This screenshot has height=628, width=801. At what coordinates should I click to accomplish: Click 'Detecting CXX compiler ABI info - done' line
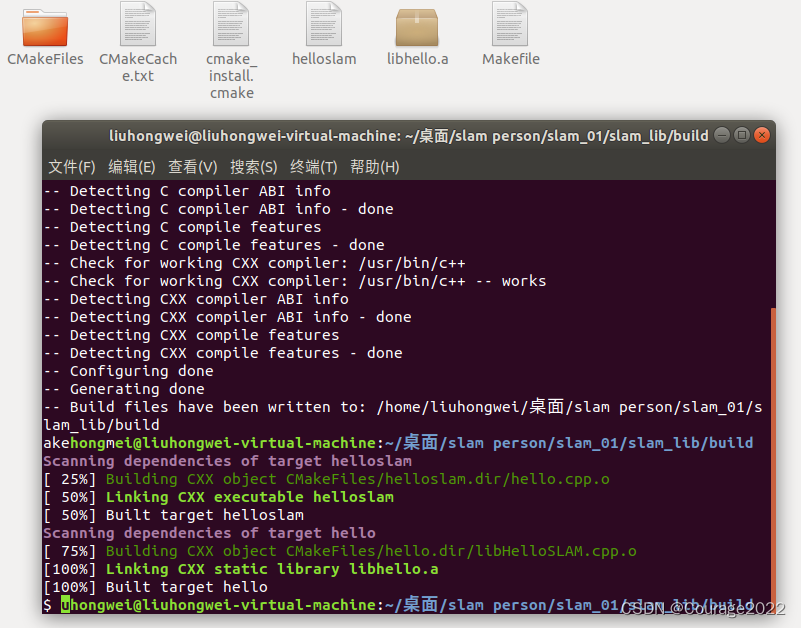227,317
